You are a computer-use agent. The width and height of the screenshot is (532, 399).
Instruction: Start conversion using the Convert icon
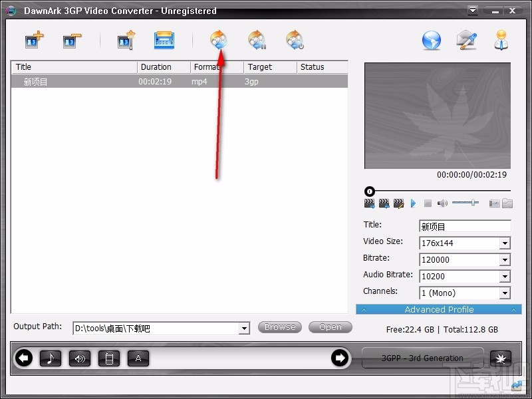click(x=219, y=40)
